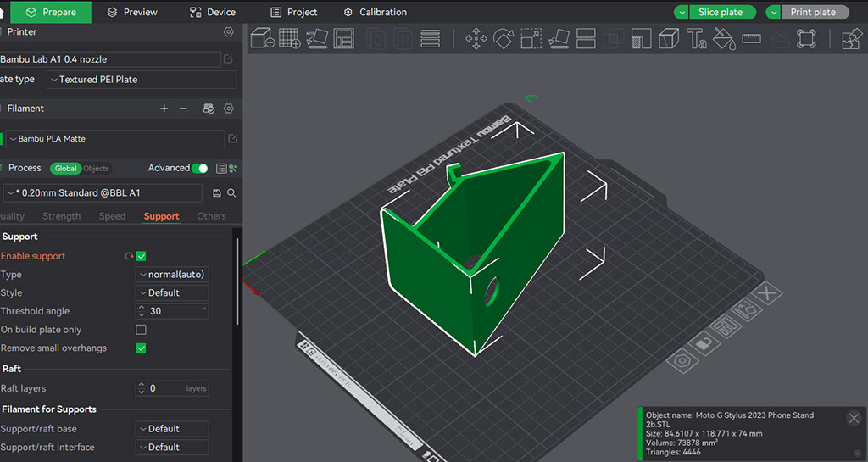Open the Strength settings tab
This screenshot has height=462, width=868.
pyautogui.click(x=62, y=216)
